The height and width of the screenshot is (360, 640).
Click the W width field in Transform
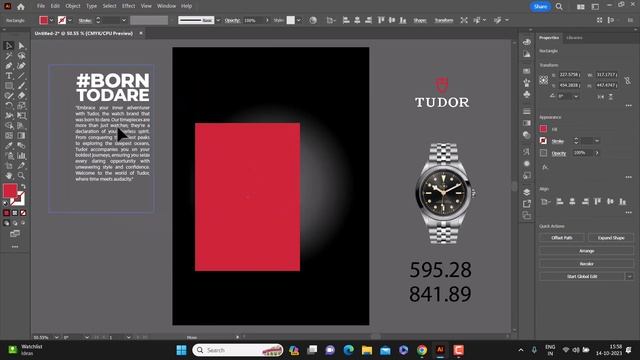pos(607,75)
